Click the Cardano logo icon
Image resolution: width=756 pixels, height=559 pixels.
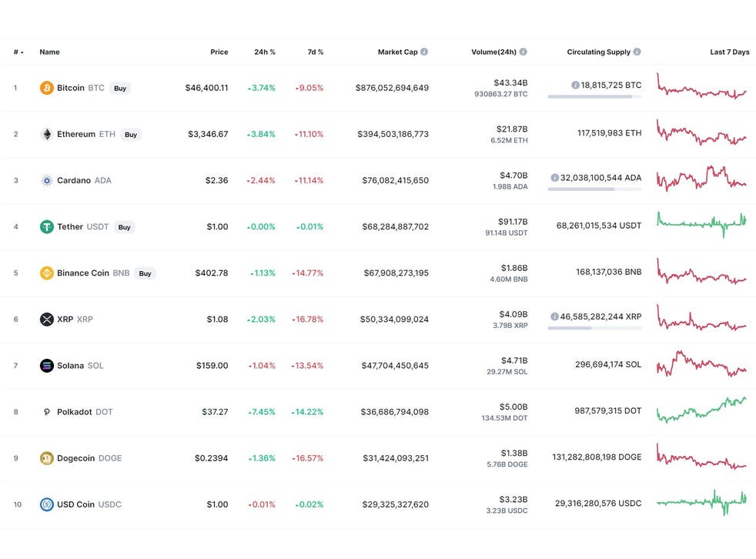[x=47, y=180]
